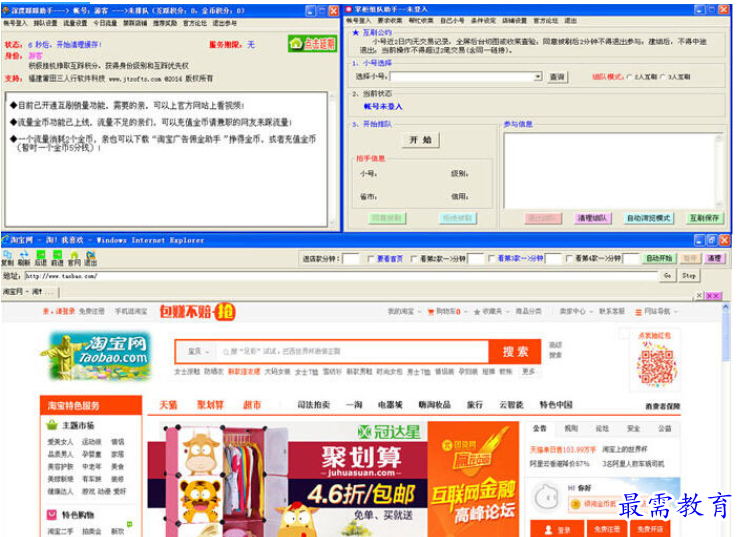This screenshot has height=537, width=740.
Task: Click the pink 清理 button in browser toolbar
Action: click(x=714, y=259)
